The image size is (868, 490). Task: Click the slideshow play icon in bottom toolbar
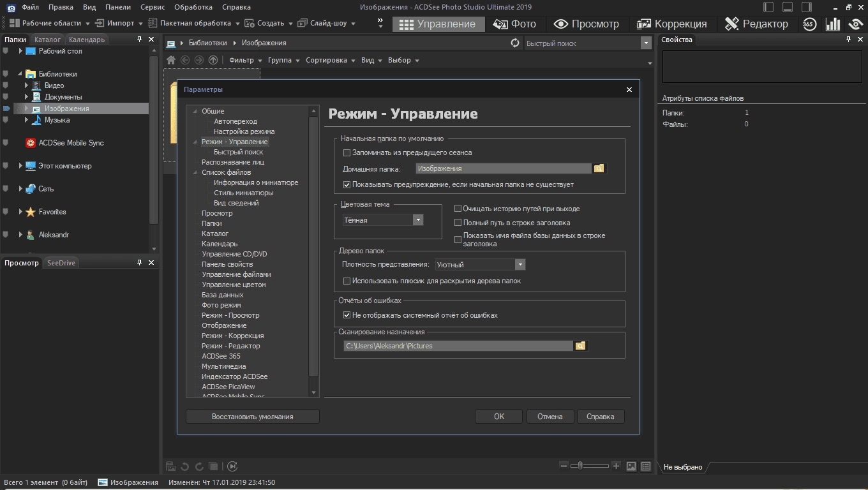coord(232,466)
